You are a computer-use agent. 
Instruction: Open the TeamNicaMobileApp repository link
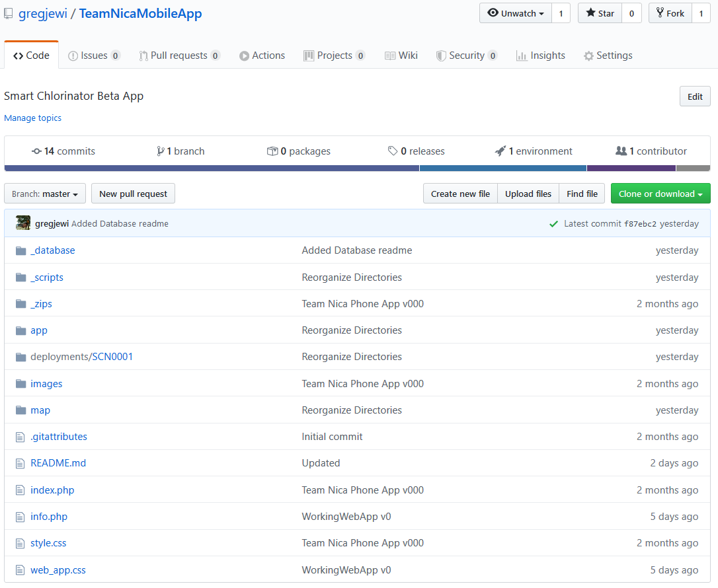pos(141,14)
